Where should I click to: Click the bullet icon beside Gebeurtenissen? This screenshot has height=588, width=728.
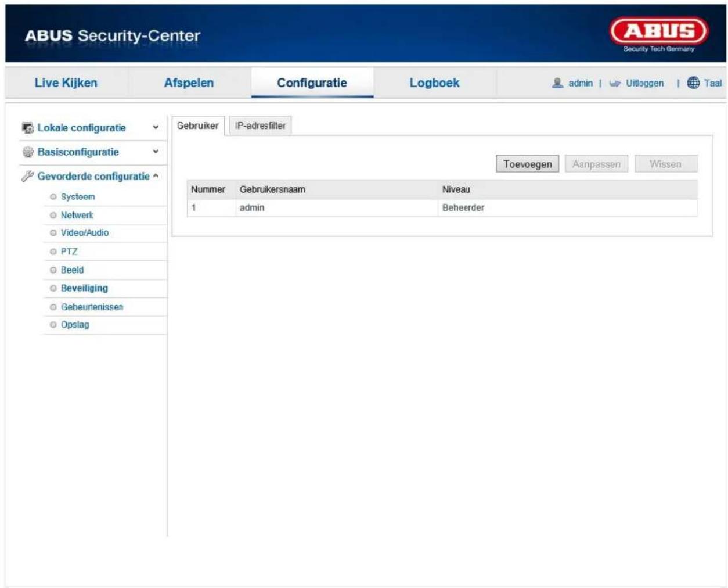click(53, 307)
